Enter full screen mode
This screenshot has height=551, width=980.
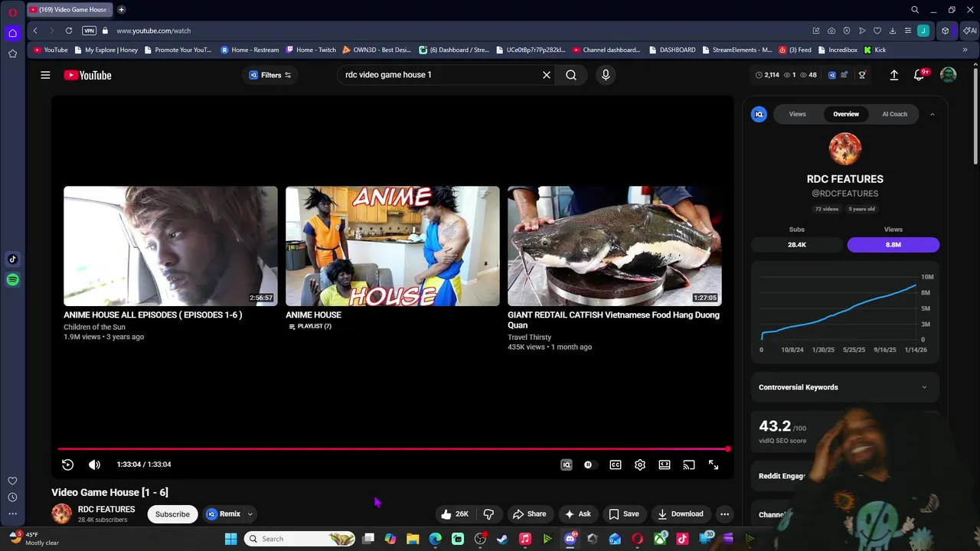click(714, 465)
